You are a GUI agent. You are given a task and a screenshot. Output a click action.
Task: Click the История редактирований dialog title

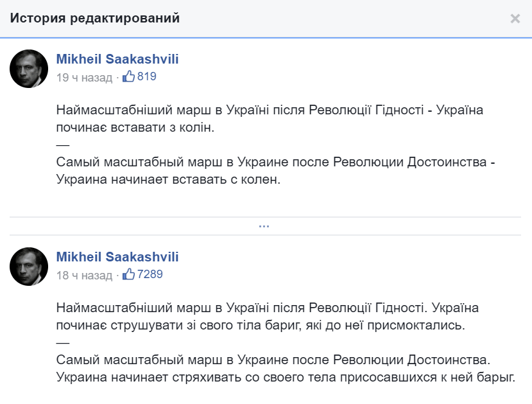(x=95, y=18)
